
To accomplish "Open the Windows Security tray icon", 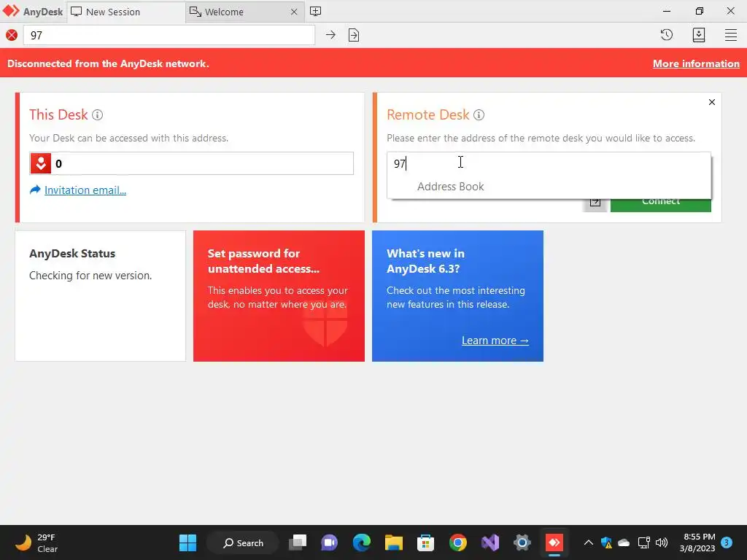I will pyautogui.click(x=606, y=542).
